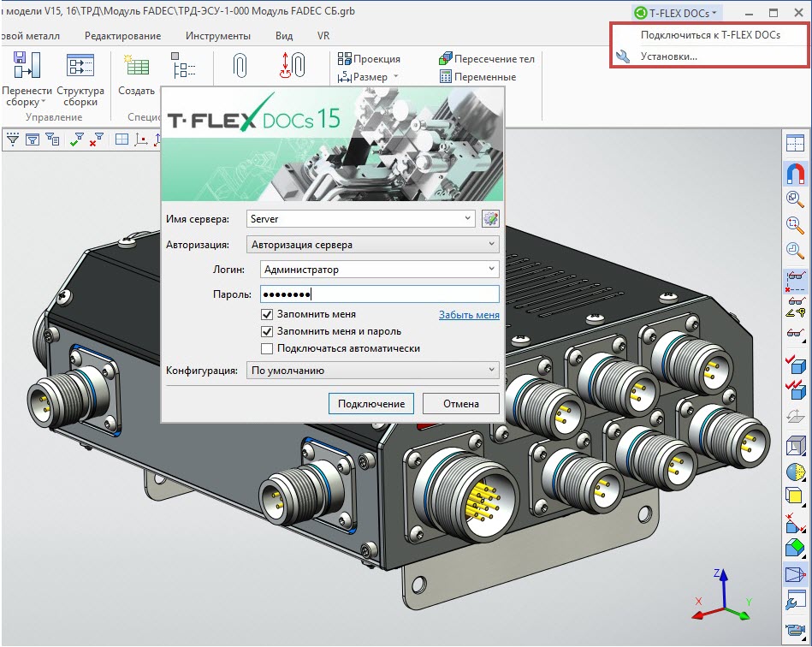Open the Инструменты ribbon tab

[x=217, y=36]
